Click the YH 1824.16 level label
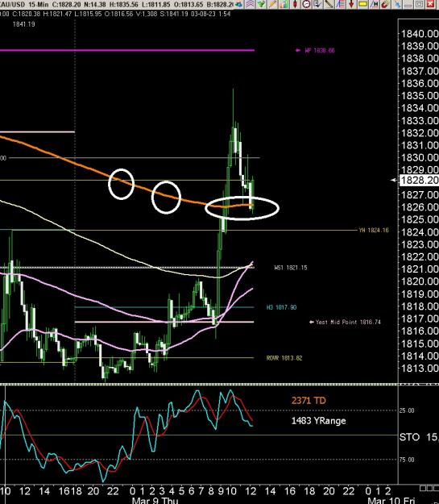439x504 pixels. pyautogui.click(x=374, y=230)
